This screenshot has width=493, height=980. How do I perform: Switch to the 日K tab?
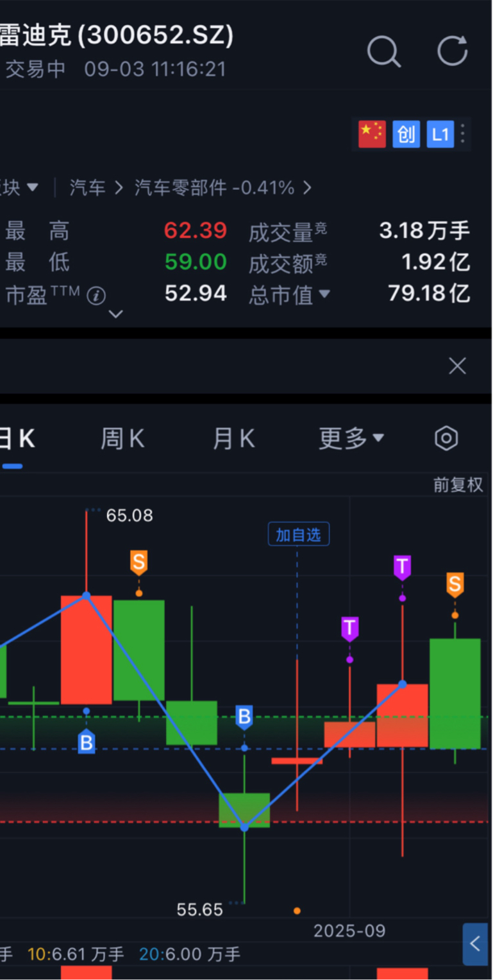point(17,439)
